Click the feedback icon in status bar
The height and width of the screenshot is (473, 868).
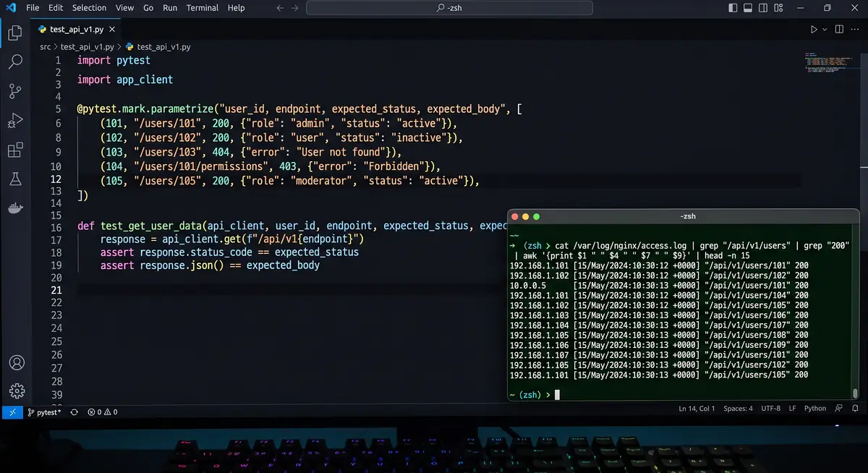click(x=838, y=409)
